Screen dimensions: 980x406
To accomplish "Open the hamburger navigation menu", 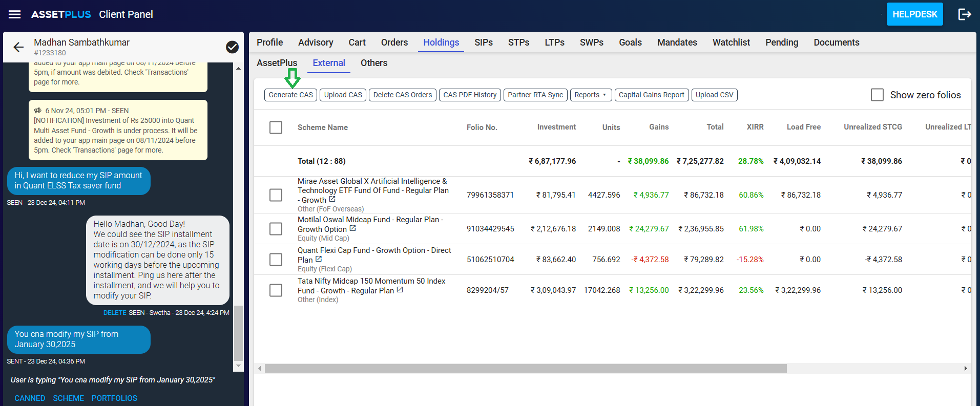I will click(x=15, y=14).
